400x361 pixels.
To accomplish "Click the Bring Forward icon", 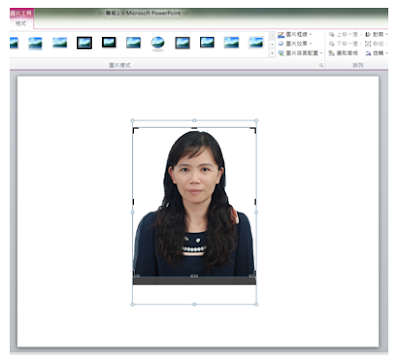I will 331,35.
